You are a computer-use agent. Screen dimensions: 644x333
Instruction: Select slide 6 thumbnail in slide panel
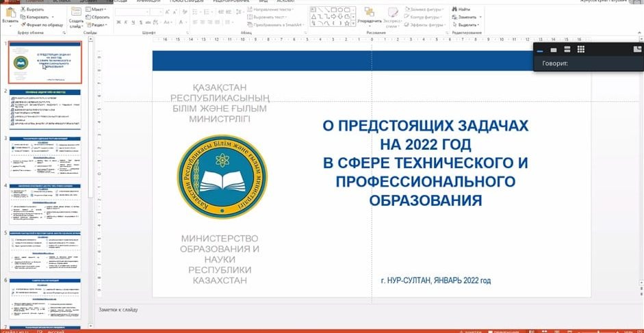pyautogui.click(x=45, y=299)
